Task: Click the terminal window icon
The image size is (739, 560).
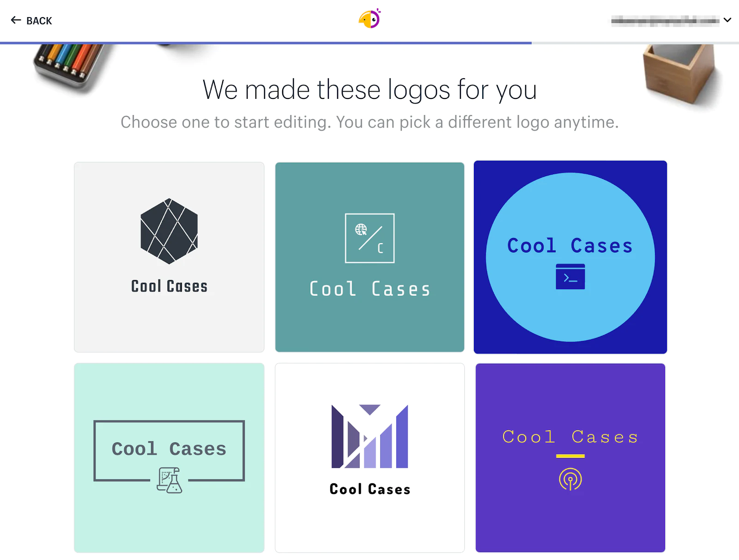Action: [x=570, y=277]
